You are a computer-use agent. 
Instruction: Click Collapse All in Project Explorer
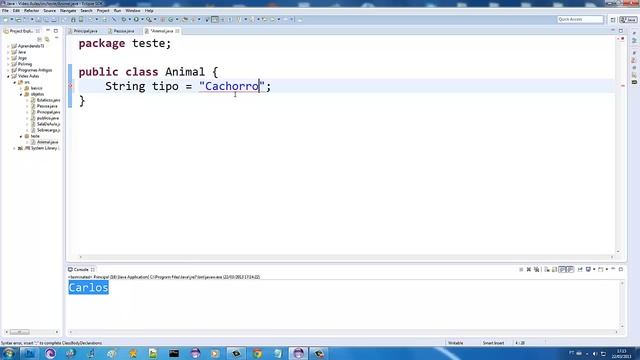[x=40, y=39]
